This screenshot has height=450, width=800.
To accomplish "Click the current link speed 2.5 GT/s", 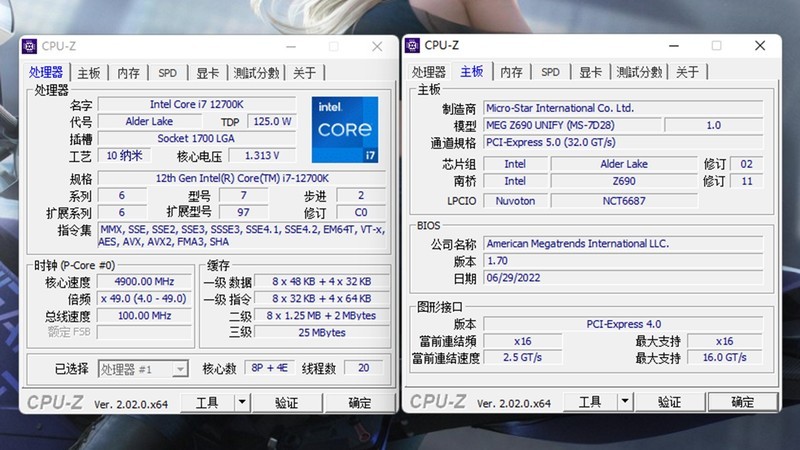I will tap(523, 358).
